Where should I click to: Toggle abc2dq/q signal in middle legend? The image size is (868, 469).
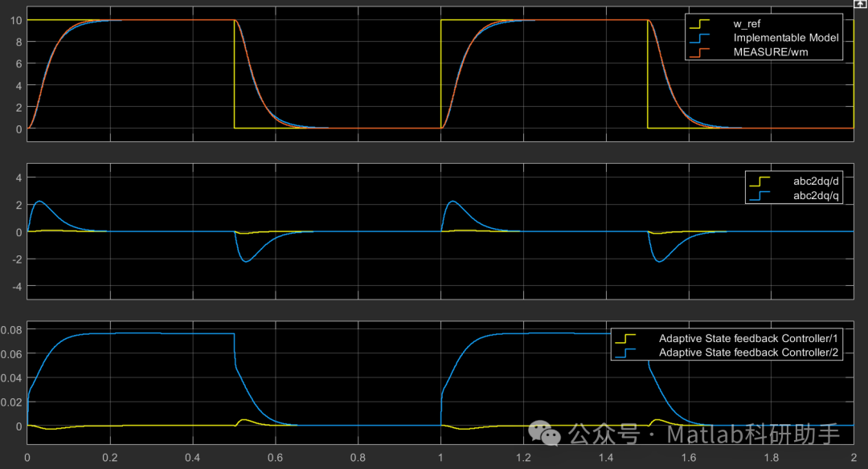[816, 195]
